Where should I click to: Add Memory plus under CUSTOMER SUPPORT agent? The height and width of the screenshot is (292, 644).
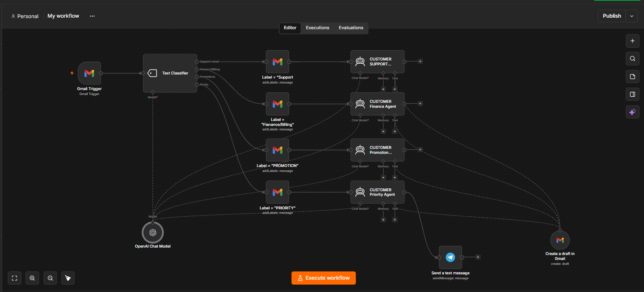click(383, 89)
